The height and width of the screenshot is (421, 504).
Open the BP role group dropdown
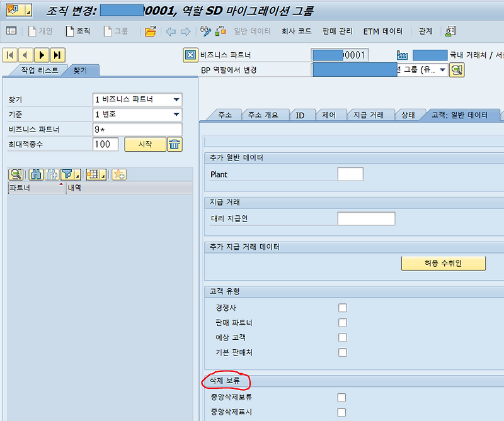point(442,69)
